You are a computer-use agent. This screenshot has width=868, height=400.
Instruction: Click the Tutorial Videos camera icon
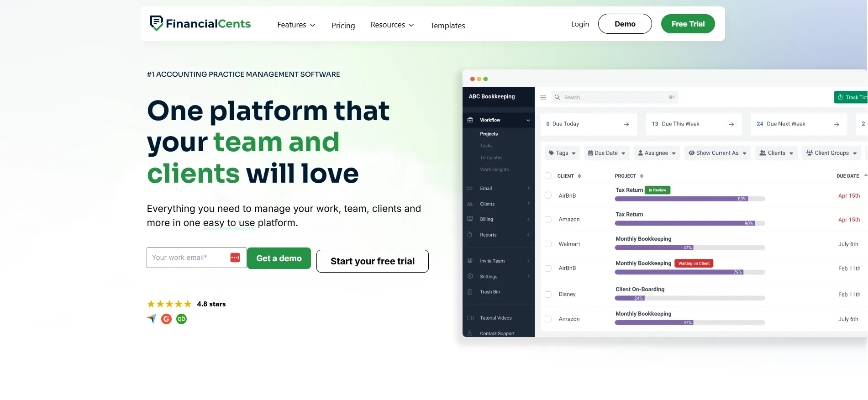[470, 318]
